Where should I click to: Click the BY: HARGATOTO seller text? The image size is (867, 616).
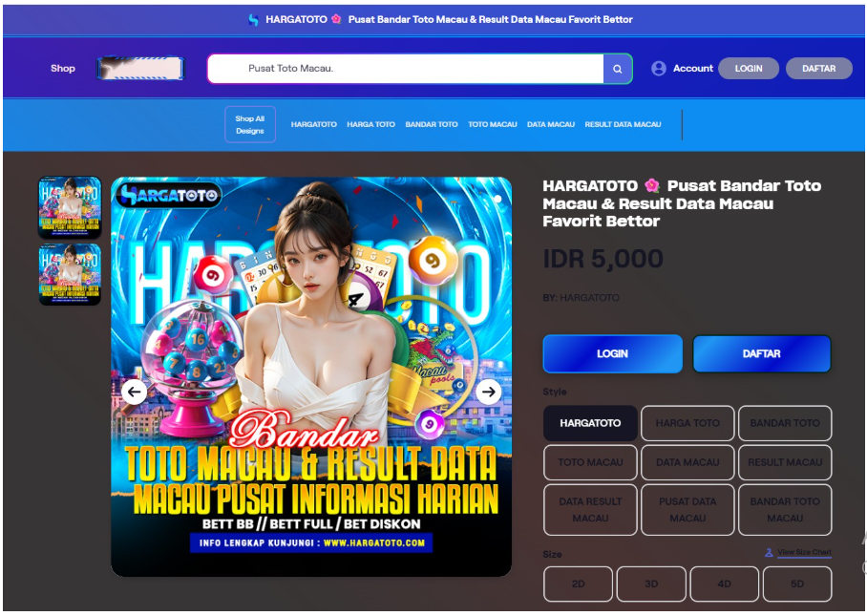click(581, 298)
